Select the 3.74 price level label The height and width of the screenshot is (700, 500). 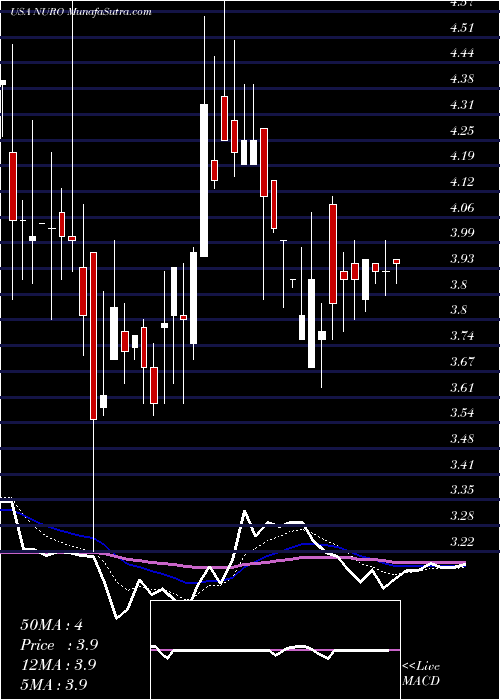pos(461,336)
